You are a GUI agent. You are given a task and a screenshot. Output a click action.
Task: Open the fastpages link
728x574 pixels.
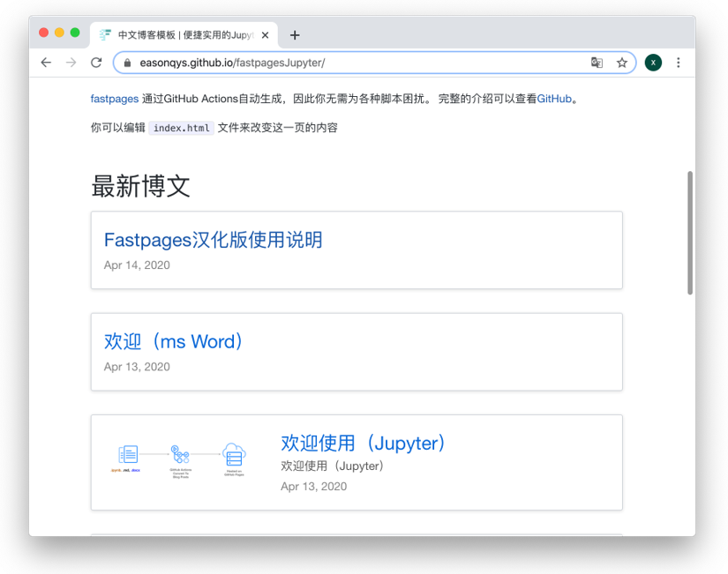114,99
